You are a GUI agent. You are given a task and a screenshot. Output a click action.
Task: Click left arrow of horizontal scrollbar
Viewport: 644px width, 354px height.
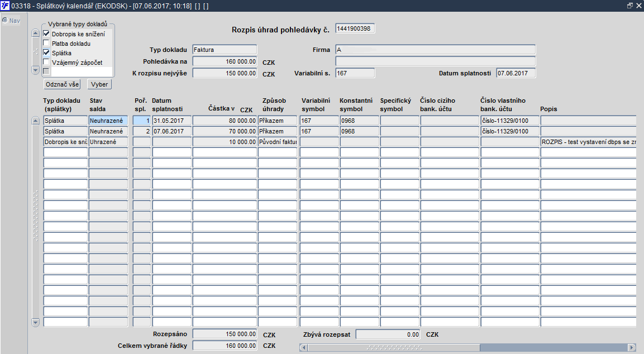click(x=303, y=347)
